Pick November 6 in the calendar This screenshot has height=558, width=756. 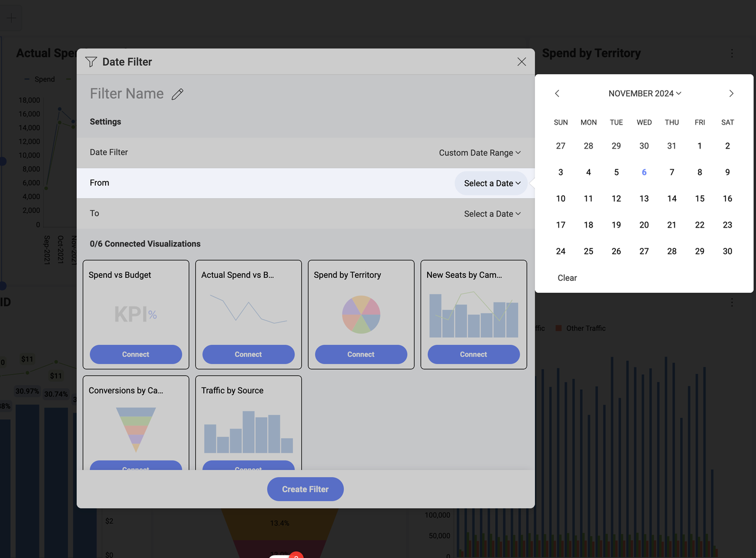pyautogui.click(x=644, y=172)
